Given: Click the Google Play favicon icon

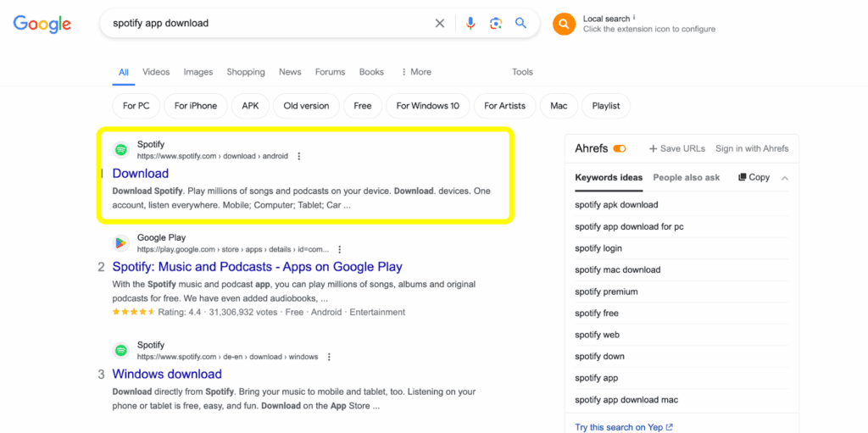Looking at the screenshot, I should (120, 243).
